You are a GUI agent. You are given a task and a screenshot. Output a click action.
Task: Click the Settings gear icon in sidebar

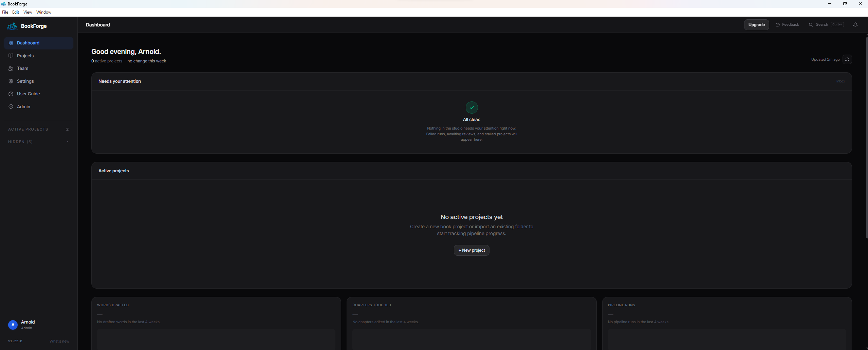click(11, 81)
